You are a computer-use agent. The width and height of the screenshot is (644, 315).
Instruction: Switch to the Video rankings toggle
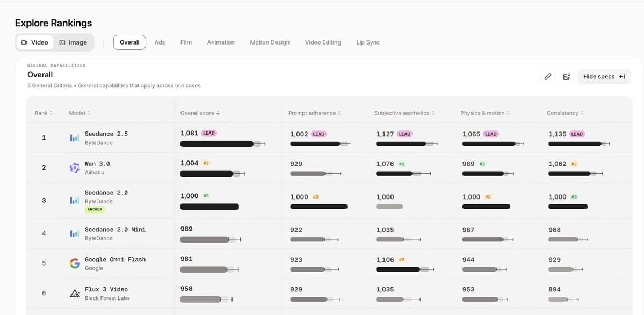(x=35, y=42)
